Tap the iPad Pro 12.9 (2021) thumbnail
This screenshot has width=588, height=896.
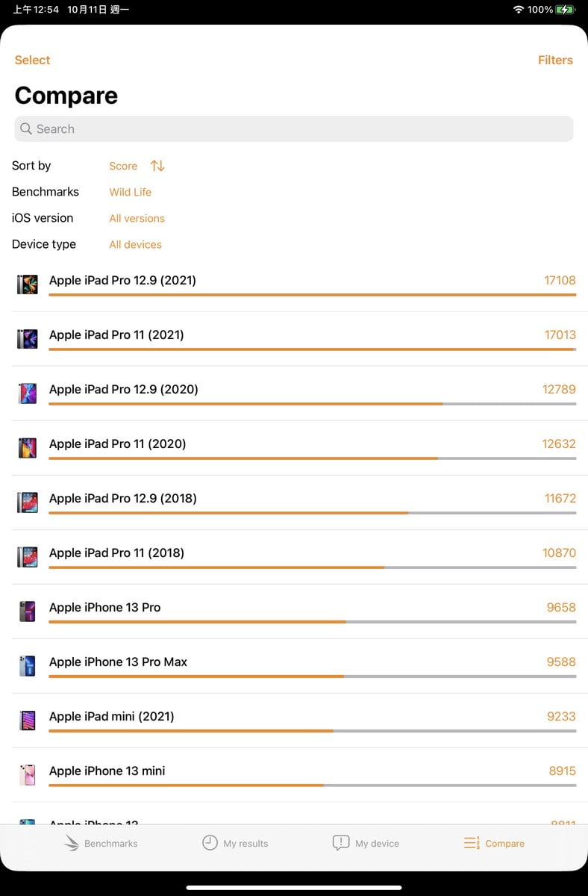pyautogui.click(x=28, y=284)
